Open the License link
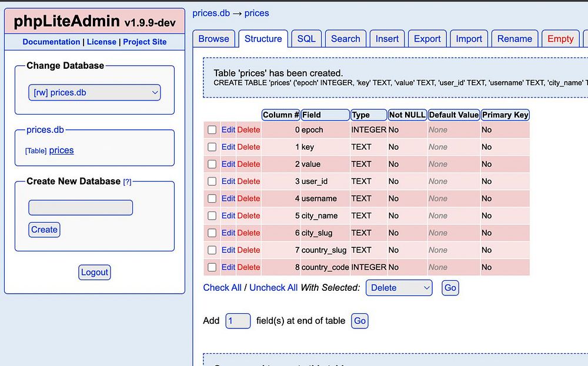 (102, 42)
